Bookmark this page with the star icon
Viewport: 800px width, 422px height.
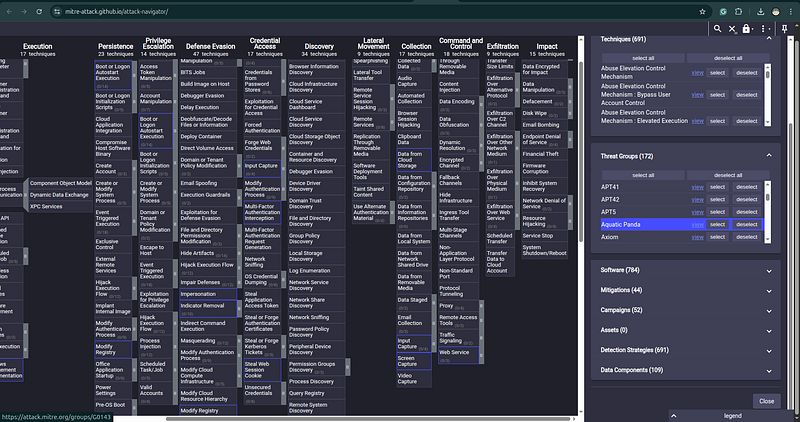pyautogui.click(x=703, y=11)
